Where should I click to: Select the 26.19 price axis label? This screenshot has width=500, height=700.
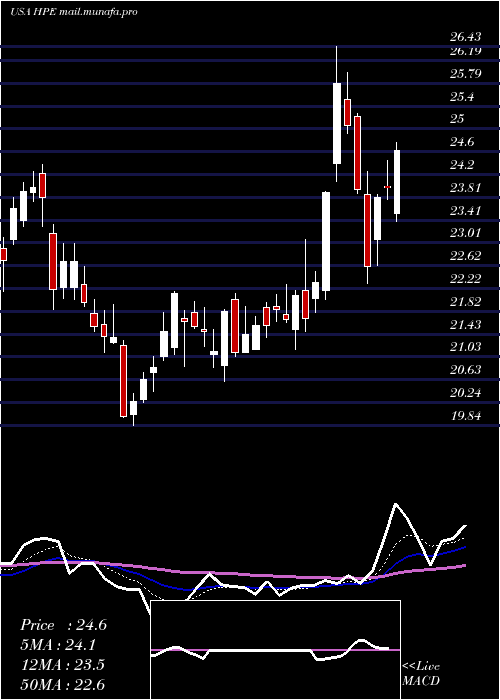(466, 51)
